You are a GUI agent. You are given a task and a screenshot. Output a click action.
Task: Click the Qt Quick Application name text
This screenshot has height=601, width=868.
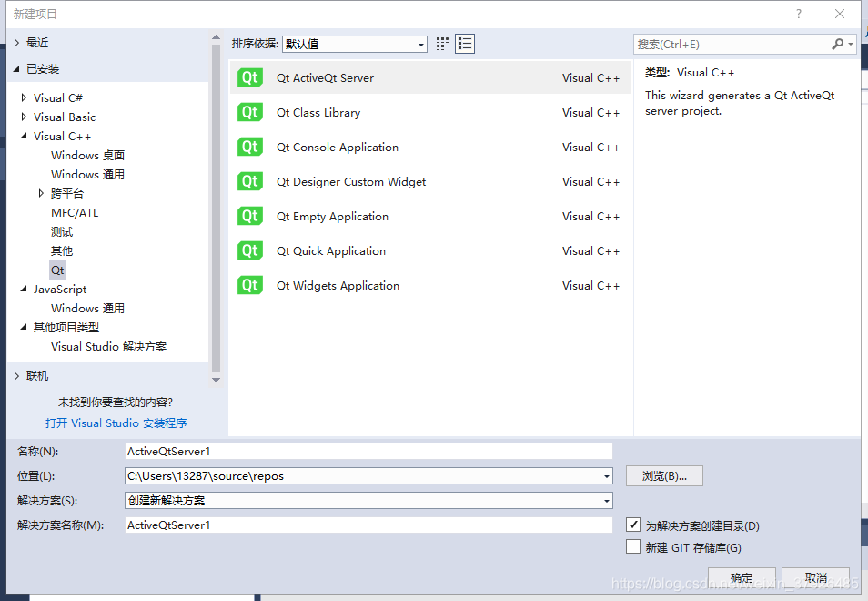[x=331, y=251]
